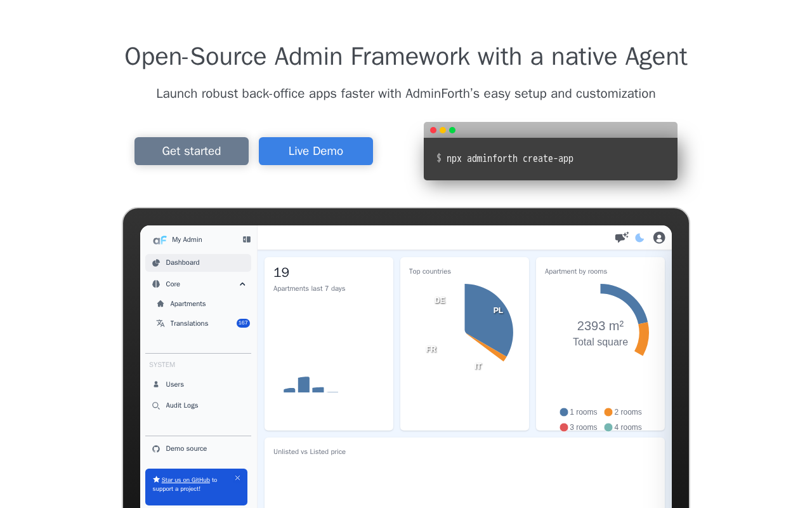Click the blue 1 rooms legend swatch
The image size is (812, 508).
pyautogui.click(x=564, y=412)
